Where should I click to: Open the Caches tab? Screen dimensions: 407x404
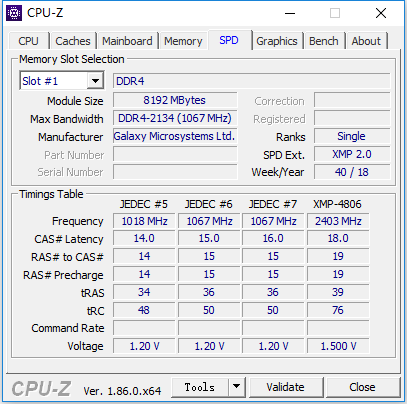(73, 41)
